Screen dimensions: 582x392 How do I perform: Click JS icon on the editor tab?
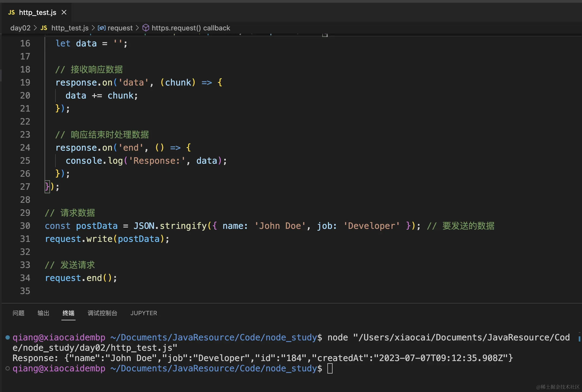coord(11,12)
